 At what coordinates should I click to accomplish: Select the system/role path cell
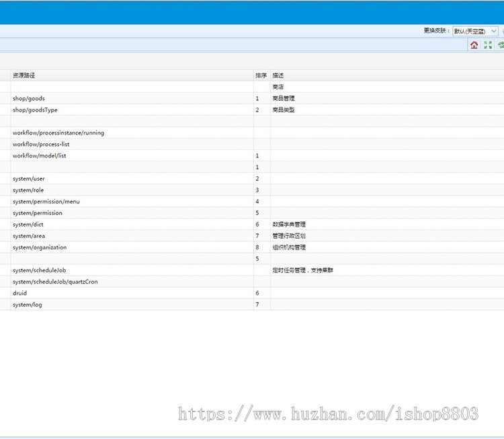click(132, 190)
